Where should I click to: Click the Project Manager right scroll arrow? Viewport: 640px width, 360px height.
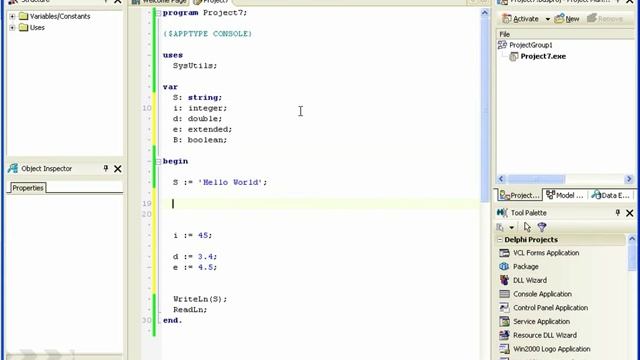(x=629, y=179)
